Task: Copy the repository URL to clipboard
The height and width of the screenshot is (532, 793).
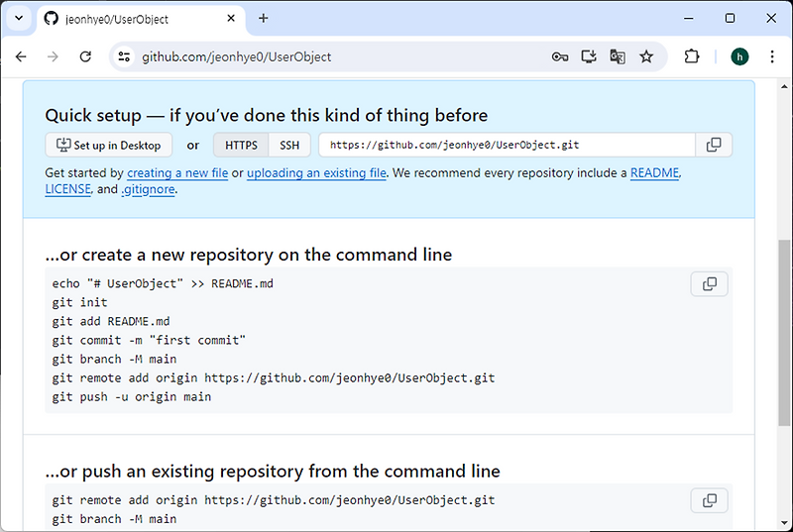Action: point(714,145)
